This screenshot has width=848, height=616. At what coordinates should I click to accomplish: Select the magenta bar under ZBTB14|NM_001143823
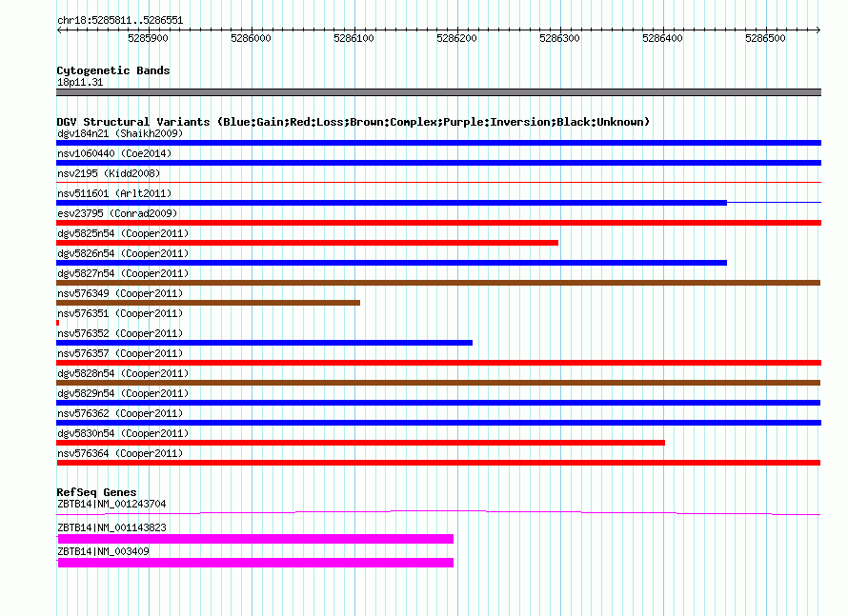pos(255,539)
